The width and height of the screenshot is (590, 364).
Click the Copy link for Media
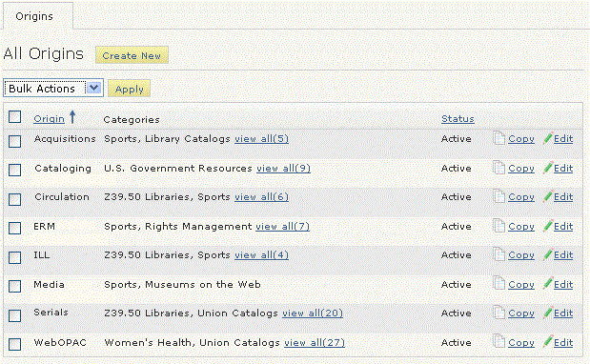521,284
